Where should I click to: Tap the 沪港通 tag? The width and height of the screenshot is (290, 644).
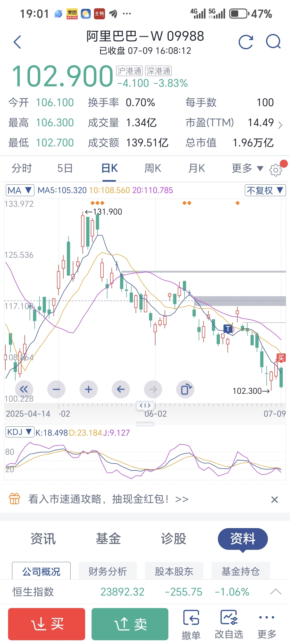point(129,71)
